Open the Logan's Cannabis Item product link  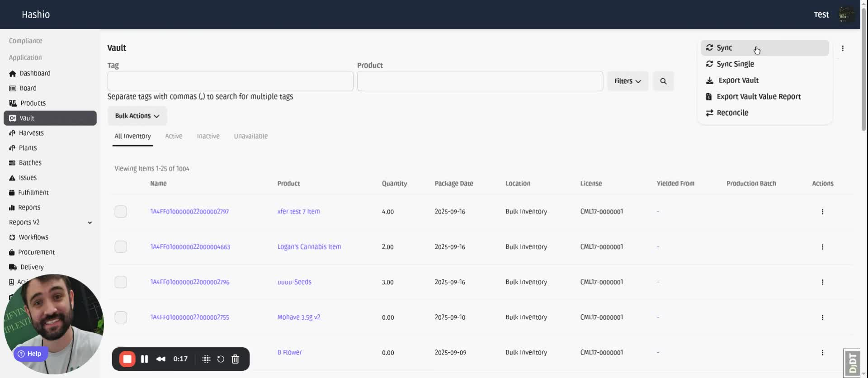[309, 247]
